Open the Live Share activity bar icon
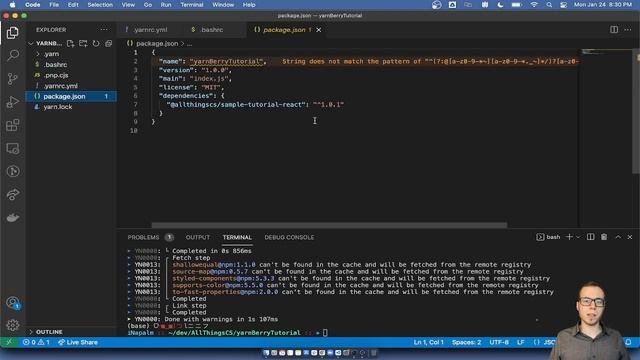The width and height of the screenshot is (640, 360). (13, 194)
